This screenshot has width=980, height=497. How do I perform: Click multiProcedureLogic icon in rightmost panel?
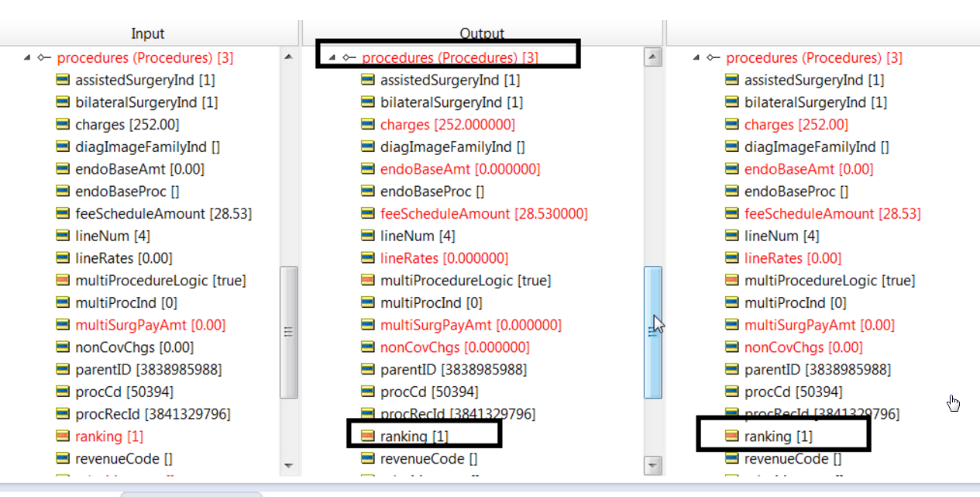point(732,281)
